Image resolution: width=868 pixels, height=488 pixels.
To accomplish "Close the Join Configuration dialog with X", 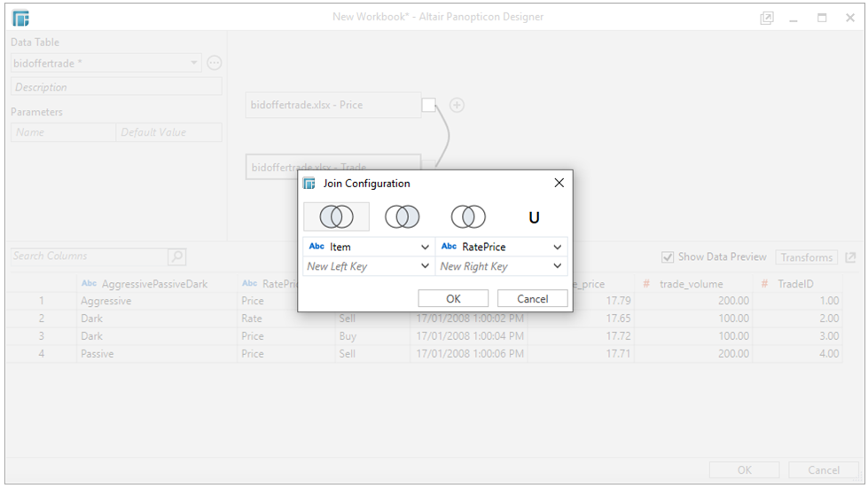I will 559,183.
